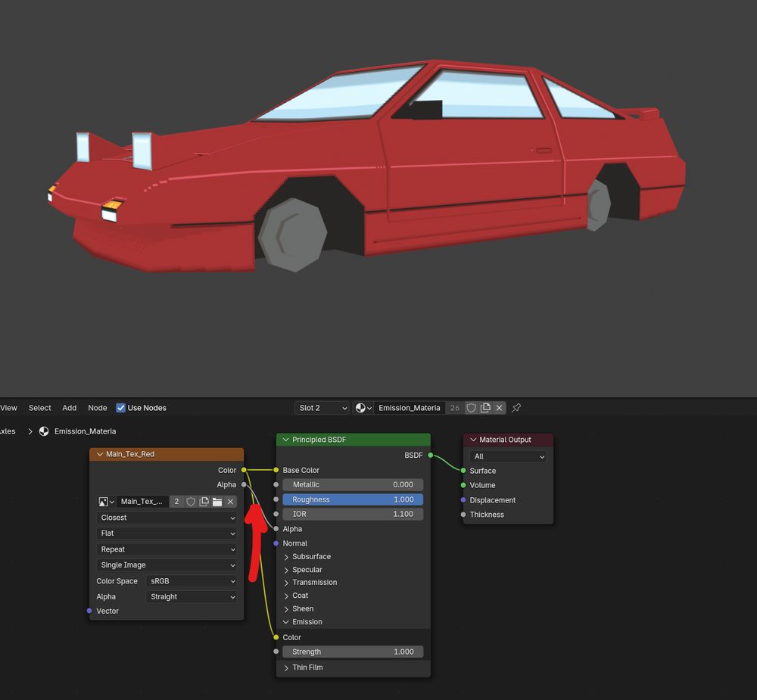The height and width of the screenshot is (700, 757).
Task: Expand the Transmission panel
Action: pos(286,583)
